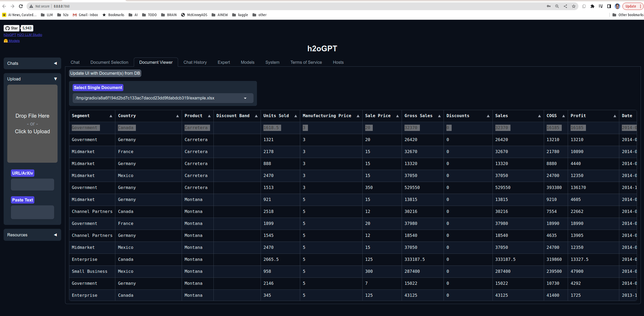The height and width of the screenshot is (316, 644).
Task: Open the H2O LLM Studio link
Action: 29,35
